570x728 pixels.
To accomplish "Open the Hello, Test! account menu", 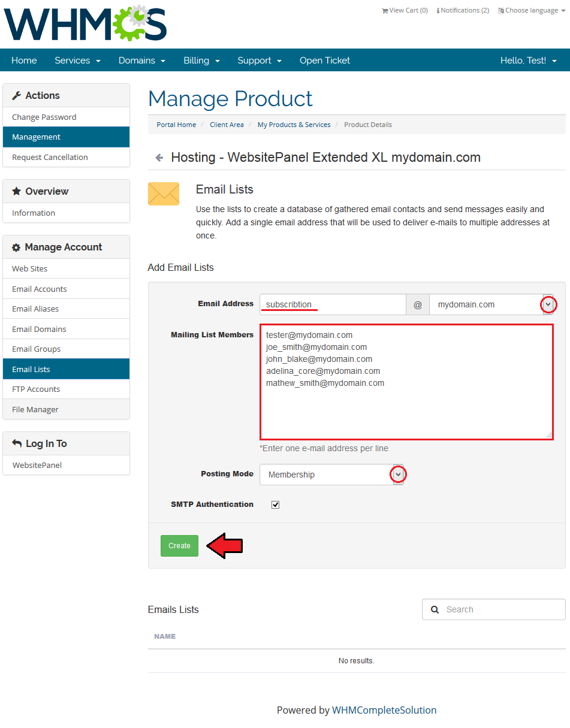I will tap(529, 61).
